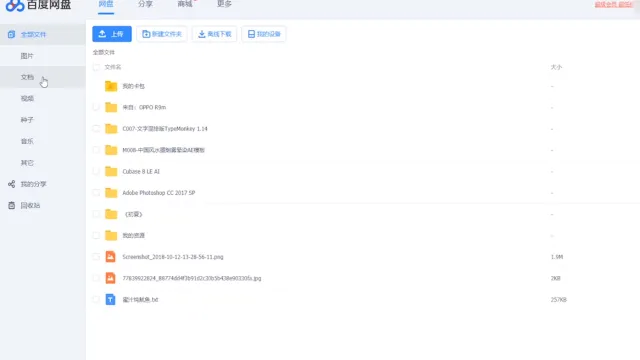Open the Adobe Photoshop CC 2017 folder icon
The height and width of the screenshot is (360, 640).
(111, 193)
